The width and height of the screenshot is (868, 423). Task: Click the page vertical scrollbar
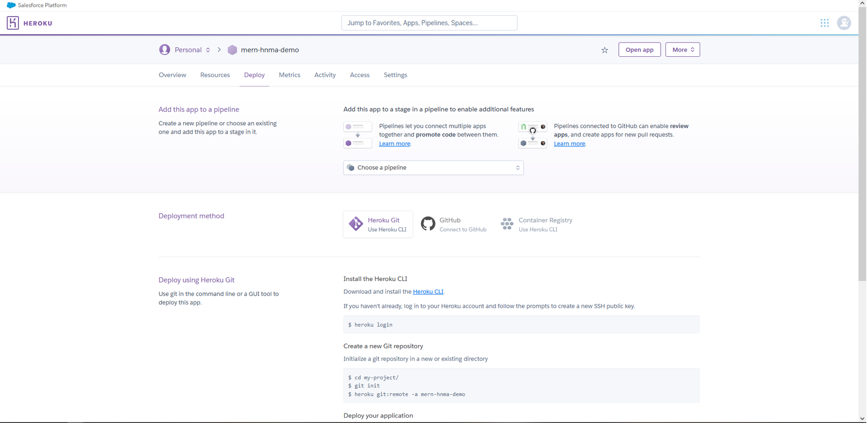[862, 144]
